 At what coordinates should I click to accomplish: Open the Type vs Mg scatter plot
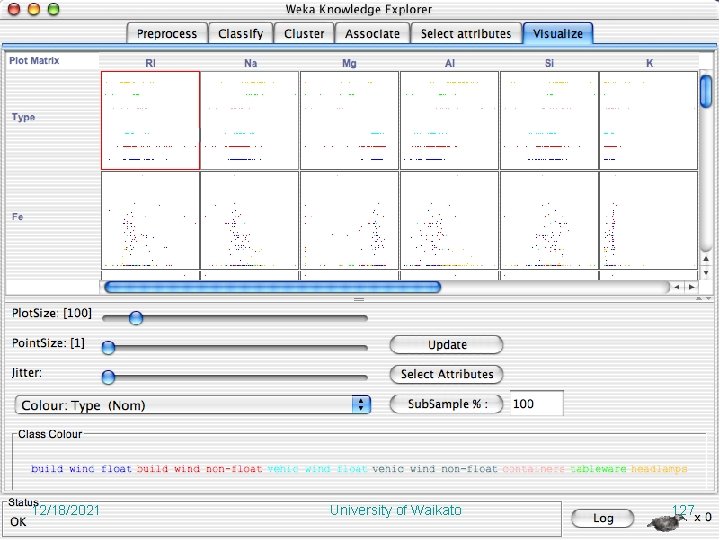coord(349,120)
